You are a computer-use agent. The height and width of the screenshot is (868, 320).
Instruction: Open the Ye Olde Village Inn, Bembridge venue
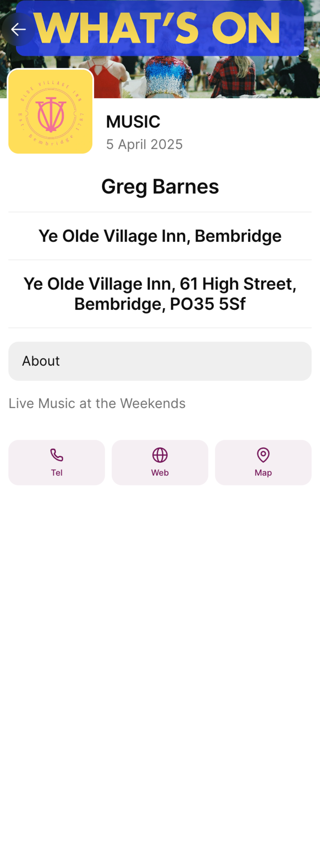pos(160,236)
